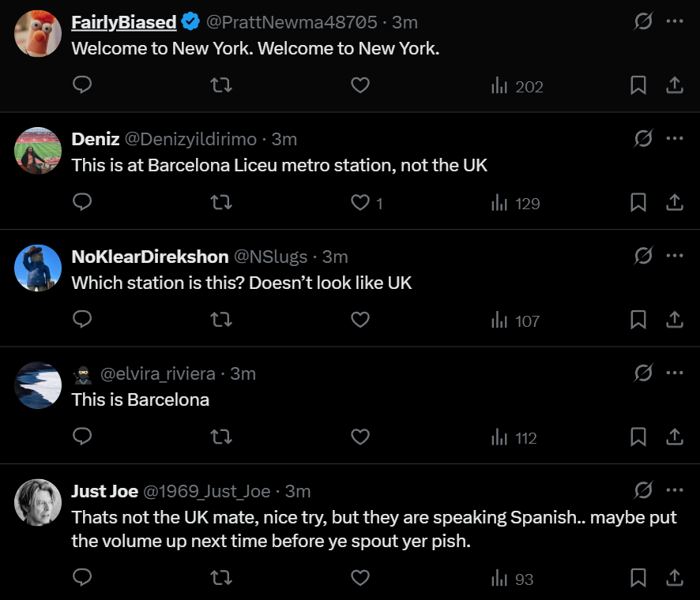The height and width of the screenshot is (600, 700).
Task: Open more options for Deniz's tweet
Action: 674,138
